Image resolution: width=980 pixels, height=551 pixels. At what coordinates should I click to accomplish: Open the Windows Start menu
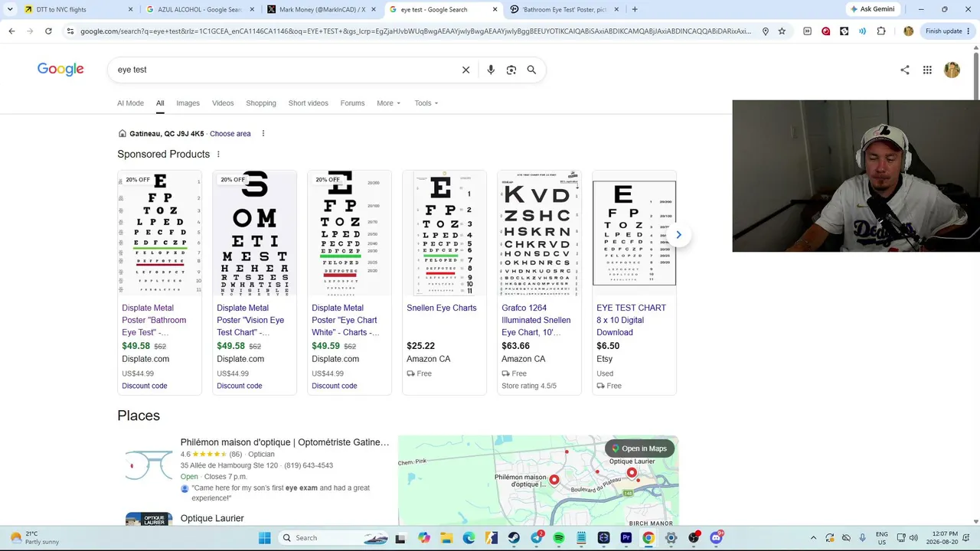click(x=264, y=538)
